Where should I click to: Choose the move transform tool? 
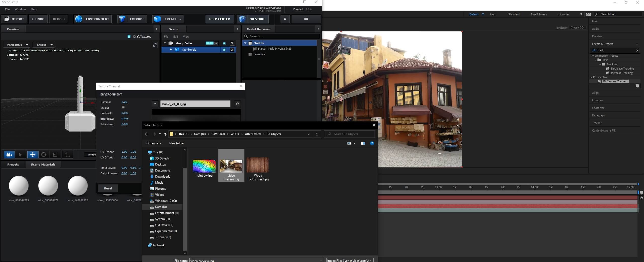point(33,155)
